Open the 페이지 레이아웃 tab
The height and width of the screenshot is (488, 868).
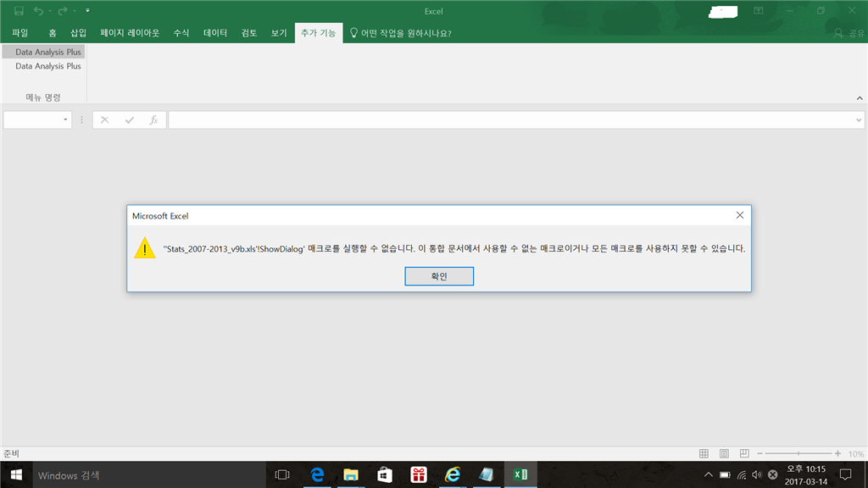[x=130, y=33]
